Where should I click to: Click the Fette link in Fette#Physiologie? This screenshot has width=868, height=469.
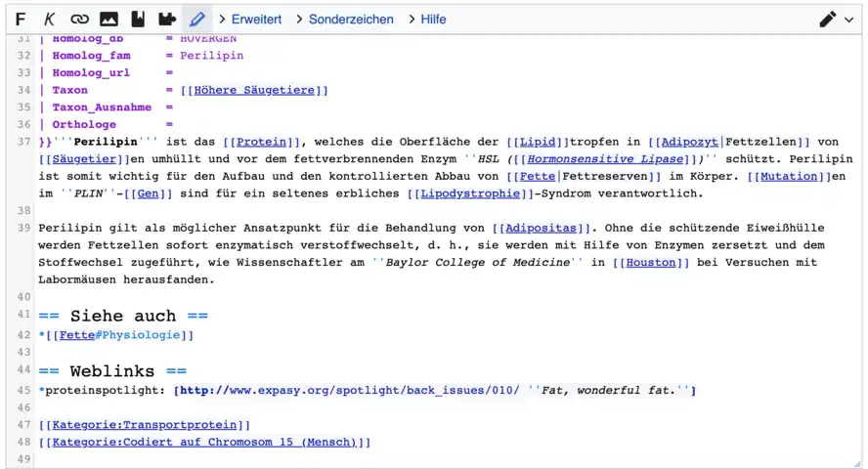point(77,335)
